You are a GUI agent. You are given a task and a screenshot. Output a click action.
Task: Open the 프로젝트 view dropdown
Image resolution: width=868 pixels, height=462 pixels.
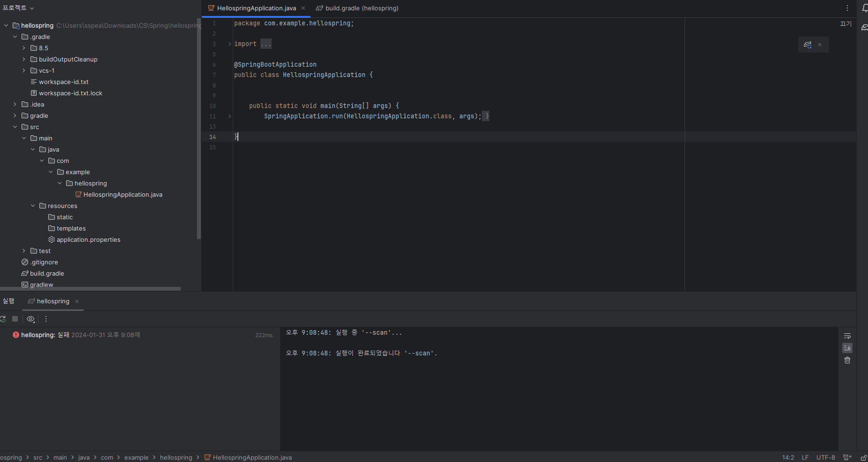18,8
